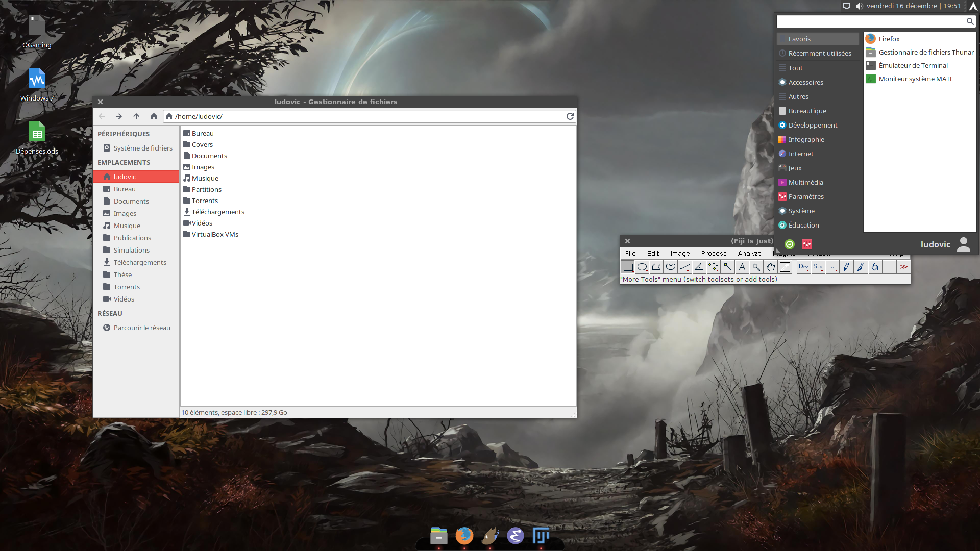
Task: Select the Oval selection tool in Fiji
Action: [642, 267]
